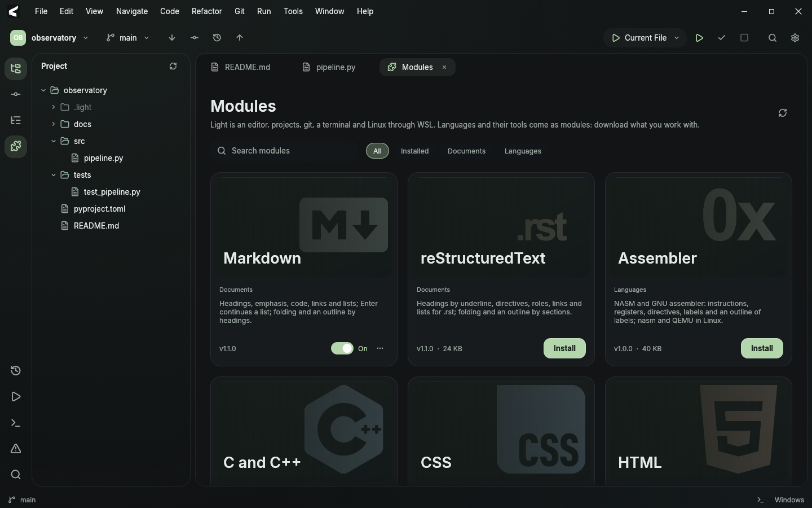
Task: Open the Commit view in the left sidebar
Action: [16, 94]
